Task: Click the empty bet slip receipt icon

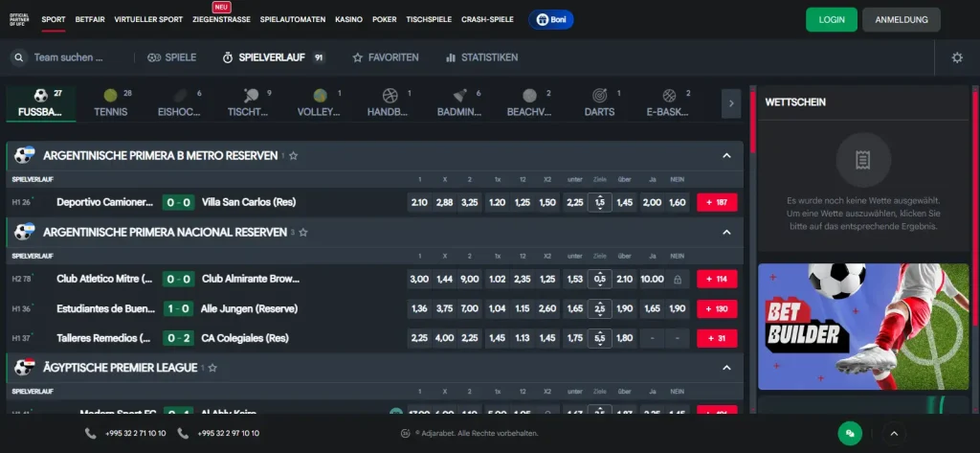Action: (862, 160)
